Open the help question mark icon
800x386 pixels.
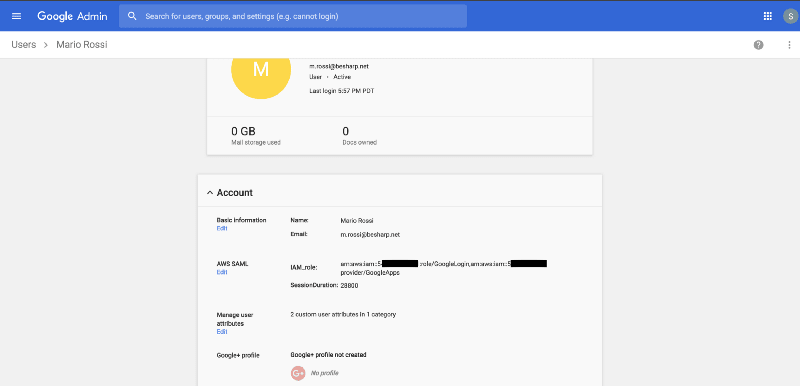coord(759,45)
